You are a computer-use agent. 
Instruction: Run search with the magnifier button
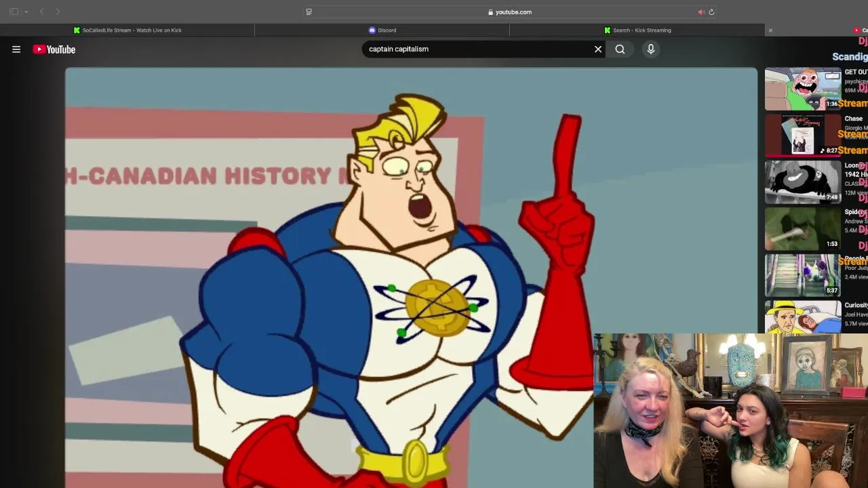(x=620, y=49)
